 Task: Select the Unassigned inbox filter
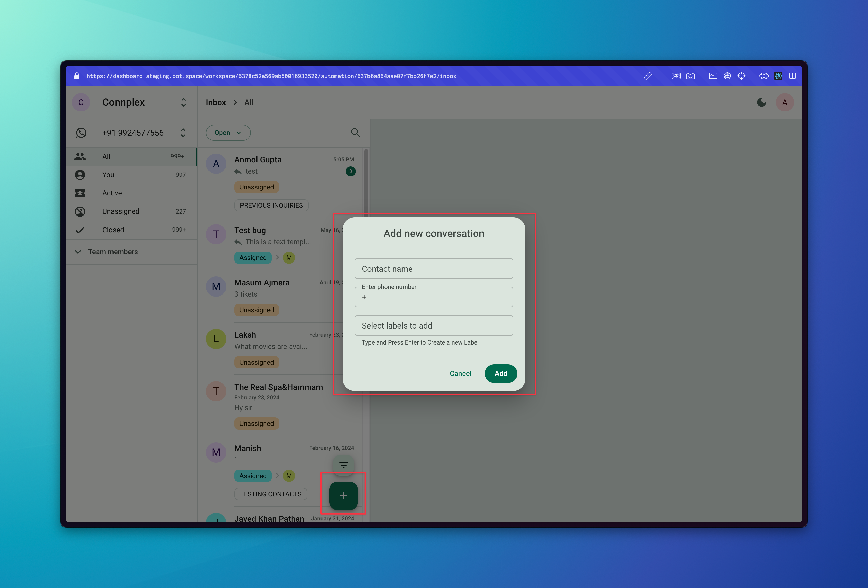coord(121,211)
